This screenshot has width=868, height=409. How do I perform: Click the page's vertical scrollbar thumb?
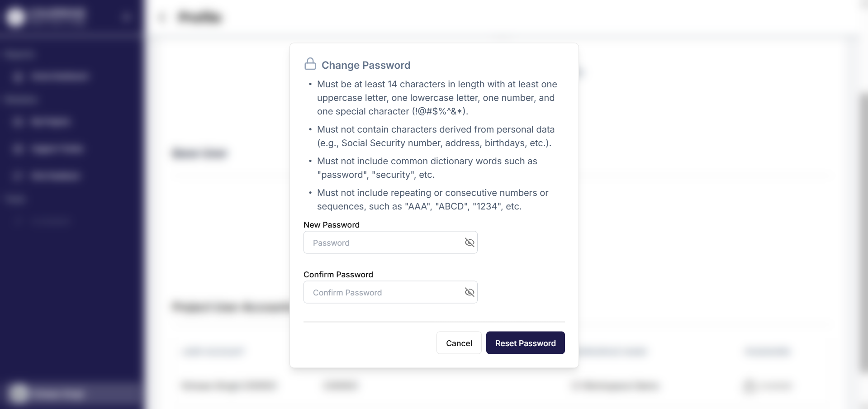(863, 233)
